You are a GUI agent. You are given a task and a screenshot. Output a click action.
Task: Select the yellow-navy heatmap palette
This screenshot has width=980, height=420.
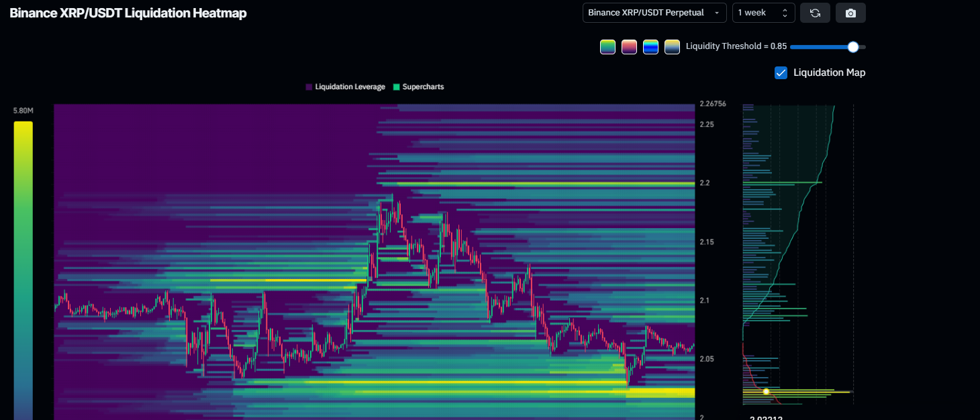coord(672,46)
